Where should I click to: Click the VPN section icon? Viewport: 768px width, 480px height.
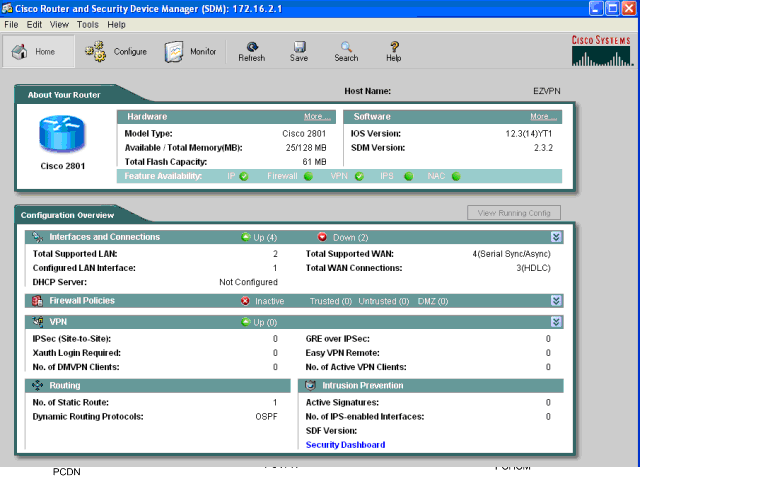tap(38, 322)
